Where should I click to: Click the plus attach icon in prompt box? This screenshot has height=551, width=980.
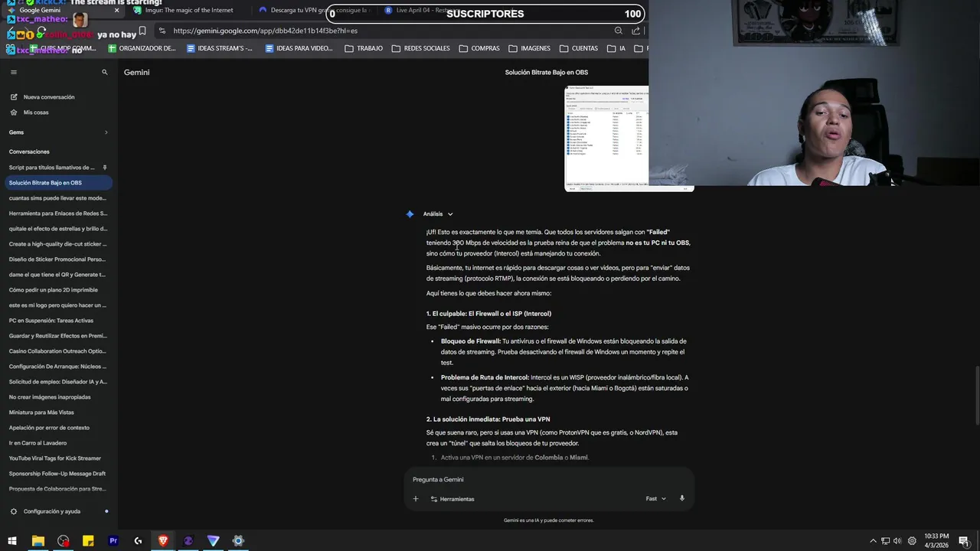tap(416, 499)
